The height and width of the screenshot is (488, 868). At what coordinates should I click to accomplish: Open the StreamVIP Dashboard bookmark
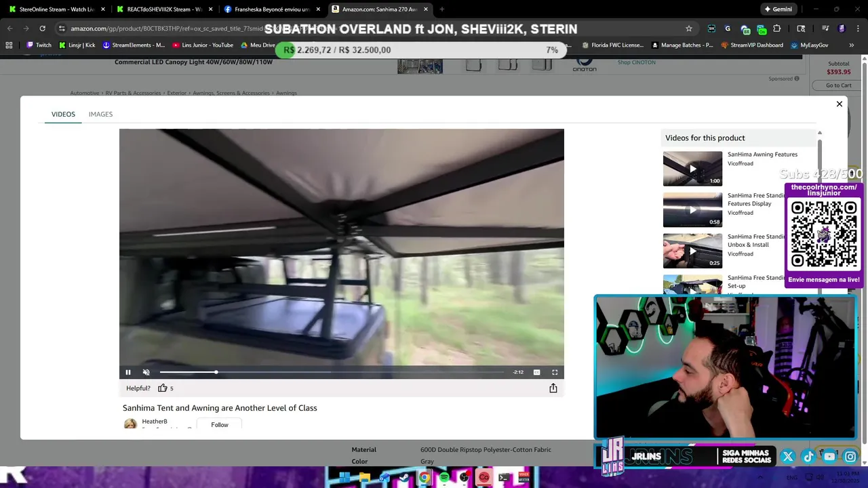[x=751, y=45]
